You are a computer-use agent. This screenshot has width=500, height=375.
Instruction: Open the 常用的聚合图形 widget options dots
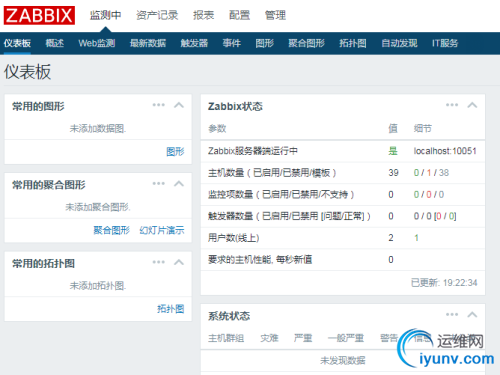pos(159,184)
